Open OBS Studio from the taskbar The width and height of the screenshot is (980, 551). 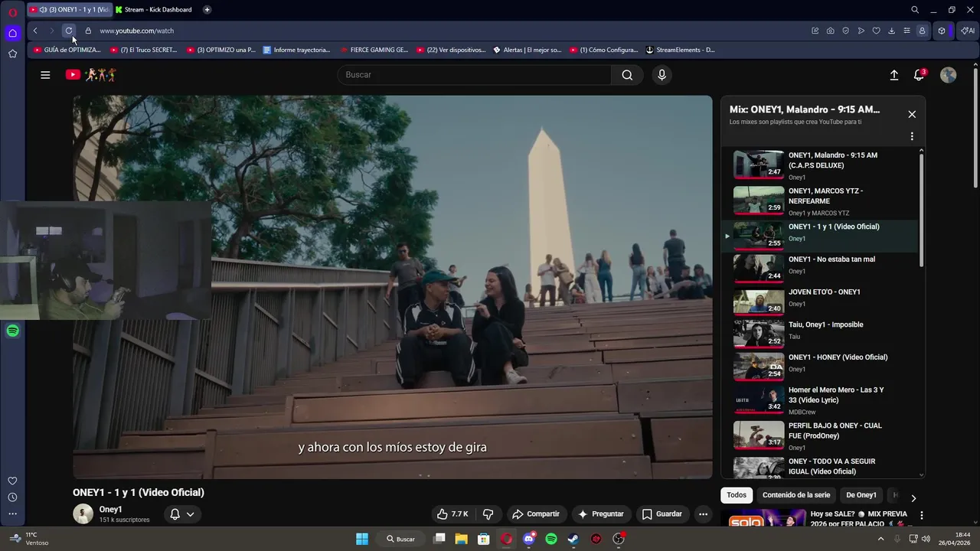coord(619,539)
